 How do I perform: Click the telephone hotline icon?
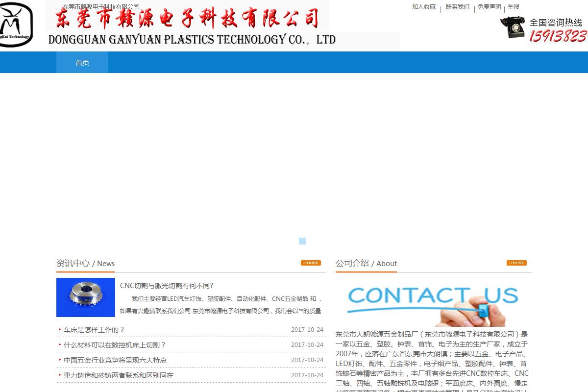tap(513, 27)
